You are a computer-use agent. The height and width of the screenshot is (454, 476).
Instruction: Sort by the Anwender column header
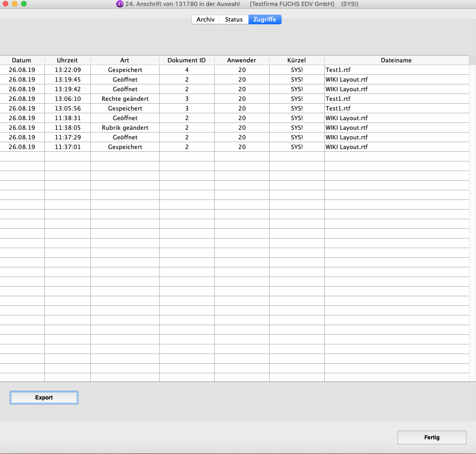tap(242, 61)
